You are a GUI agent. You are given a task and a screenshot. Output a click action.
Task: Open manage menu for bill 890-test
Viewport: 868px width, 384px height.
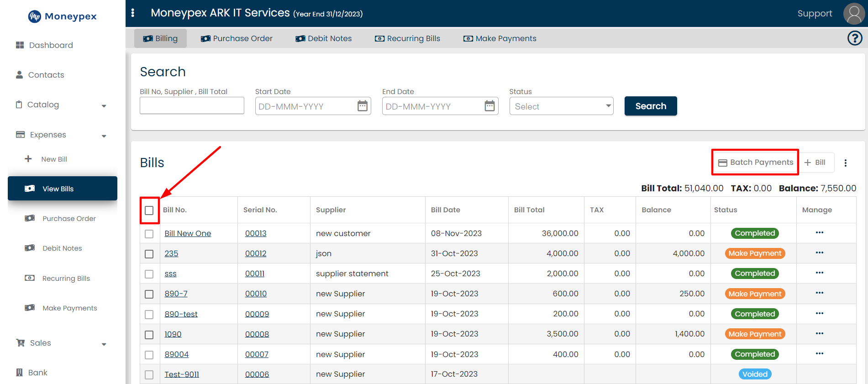pyautogui.click(x=820, y=314)
